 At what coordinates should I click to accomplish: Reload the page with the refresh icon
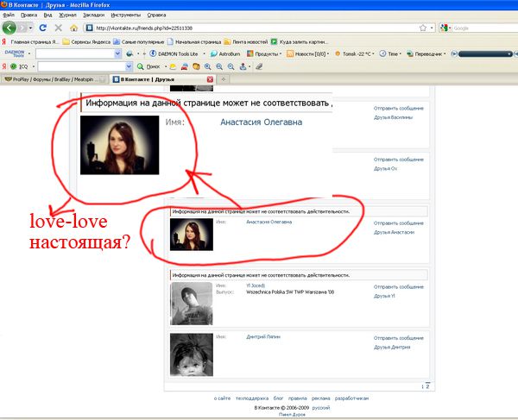tap(42, 28)
